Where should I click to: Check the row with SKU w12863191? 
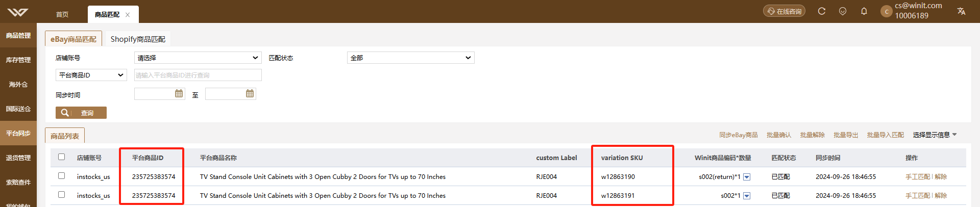click(x=62, y=195)
